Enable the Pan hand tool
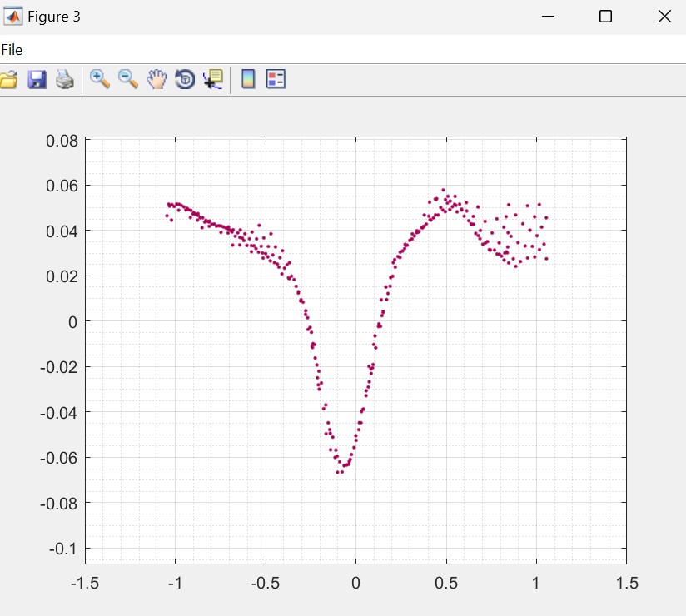The image size is (686, 616). click(157, 80)
